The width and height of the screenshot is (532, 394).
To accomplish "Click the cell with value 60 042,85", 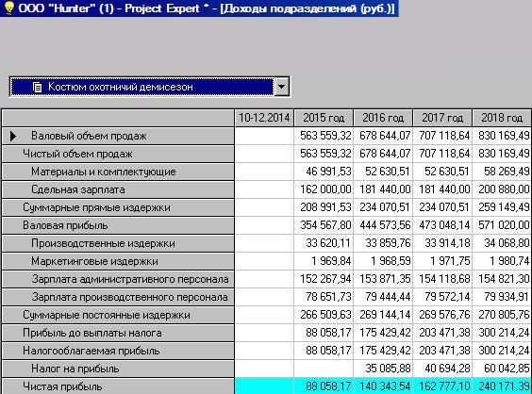I will click(x=502, y=369).
